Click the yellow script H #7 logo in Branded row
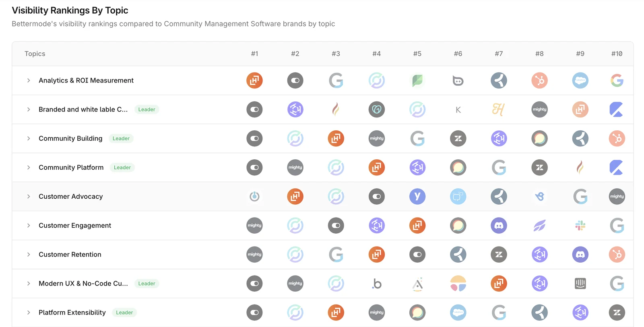Image resolution: width=644 pixels, height=327 pixels. tap(499, 109)
